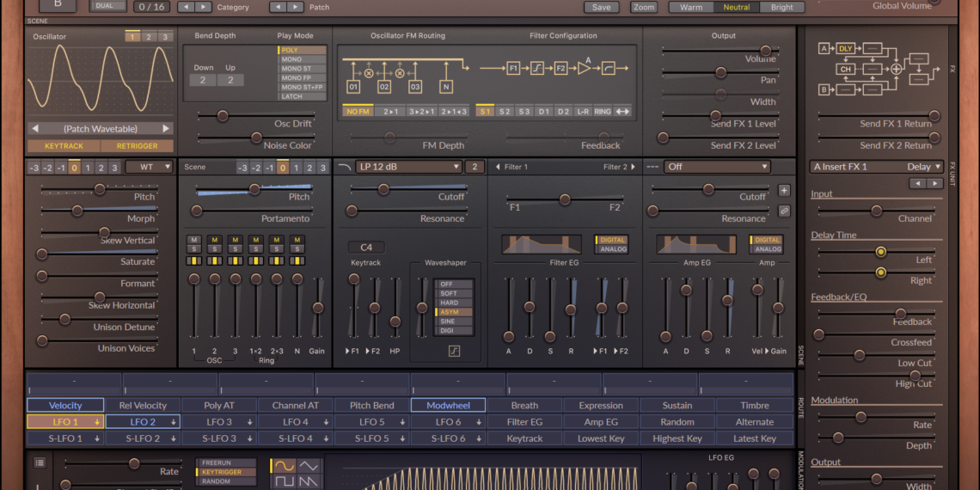This screenshot has width=980, height=490.
Task: Click the Save button
Action: [602, 7]
